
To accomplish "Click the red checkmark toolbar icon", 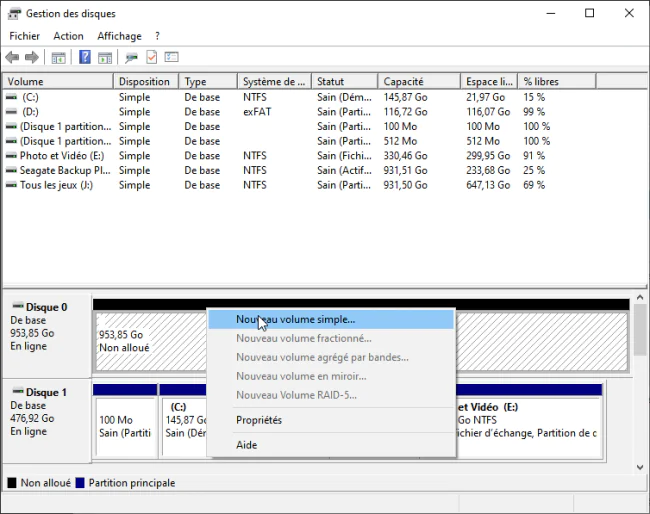I will coord(152,57).
